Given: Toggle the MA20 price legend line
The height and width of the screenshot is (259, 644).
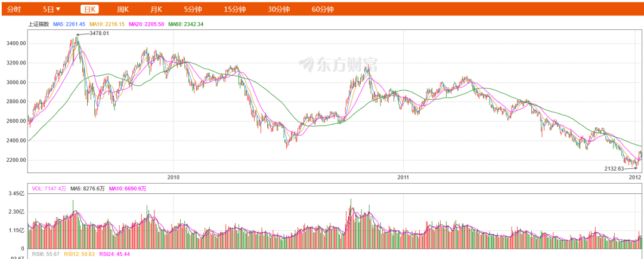Looking at the screenshot, I should pyautogui.click(x=145, y=24).
